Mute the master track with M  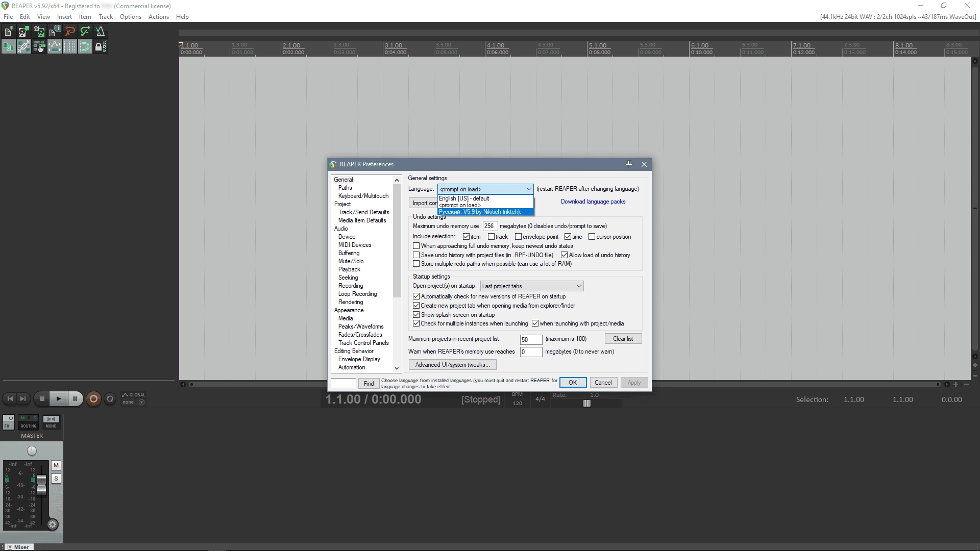point(56,465)
